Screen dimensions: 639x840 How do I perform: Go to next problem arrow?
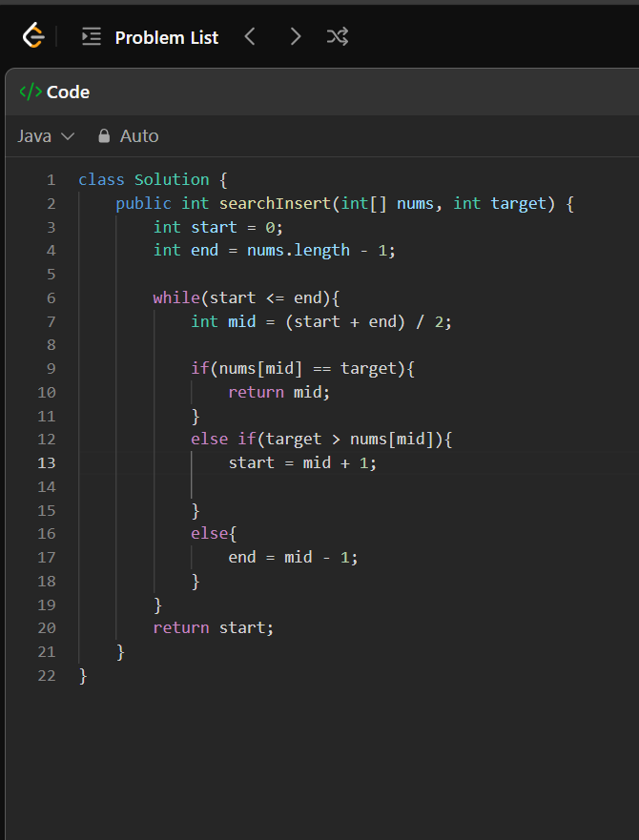pos(295,36)
